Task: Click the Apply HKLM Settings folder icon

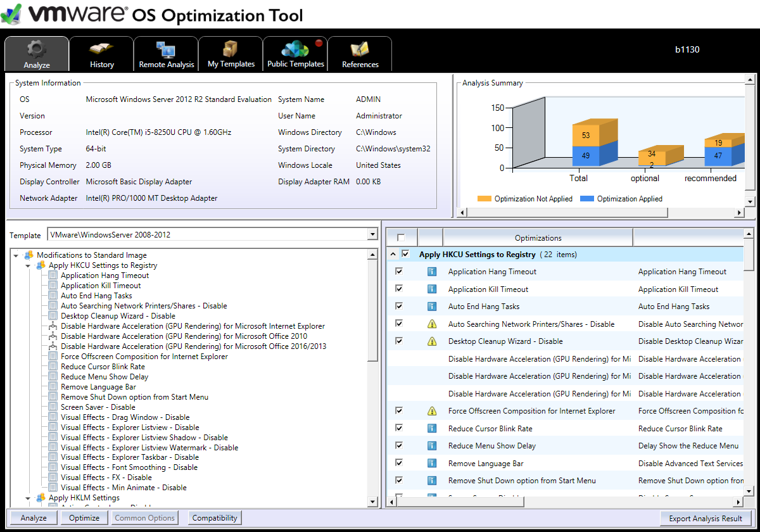Action: [x=41, y=498]
